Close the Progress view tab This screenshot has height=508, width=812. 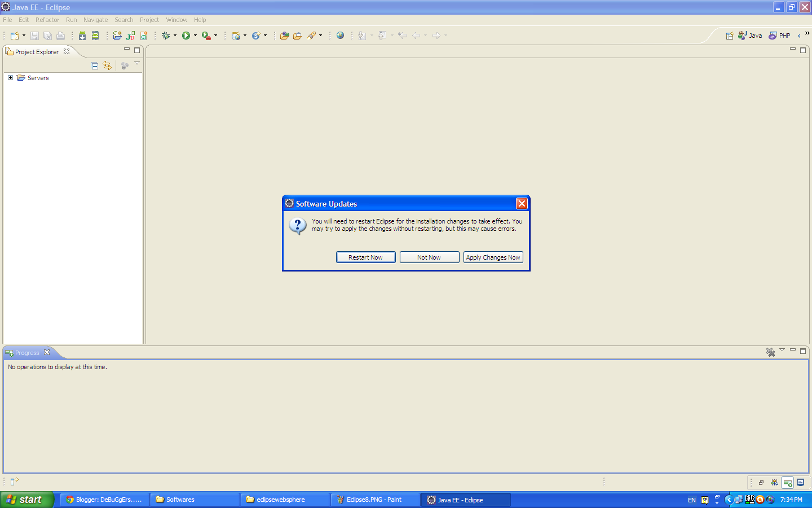(x=47, y=352)
